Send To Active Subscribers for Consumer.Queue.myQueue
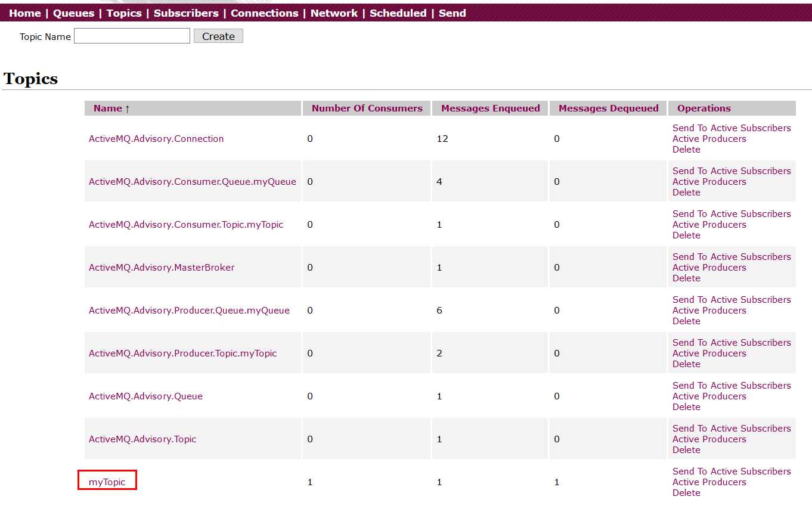The width and height of the screenshot is (812, 515). 732,171
